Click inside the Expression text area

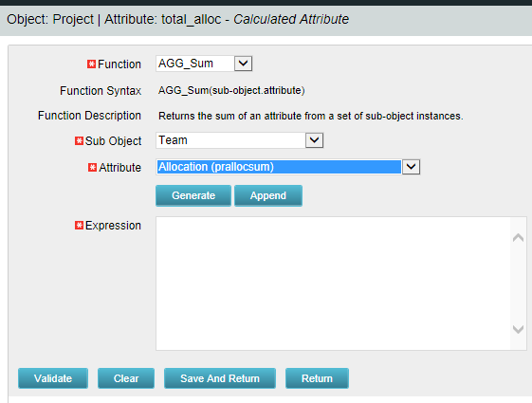click(333, 284)
